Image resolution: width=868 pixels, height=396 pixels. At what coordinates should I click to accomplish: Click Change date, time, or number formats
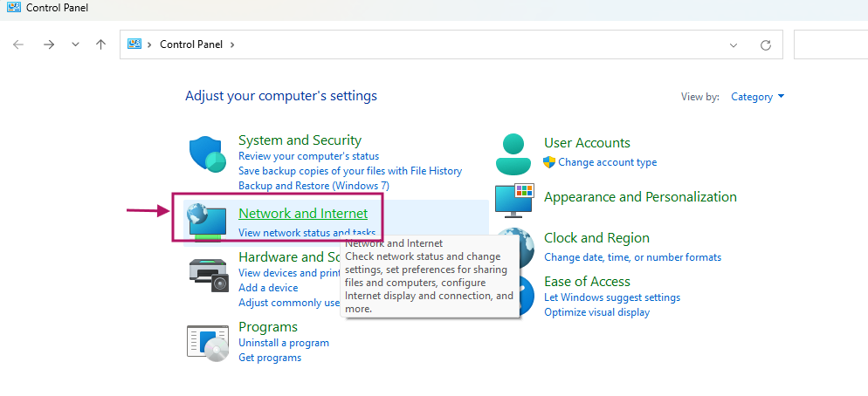coord(632,257)
